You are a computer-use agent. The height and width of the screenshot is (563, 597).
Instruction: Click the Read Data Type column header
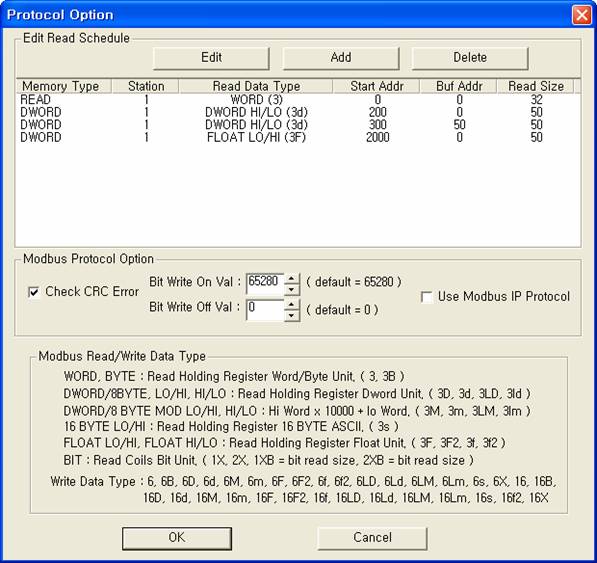(256, 86)
